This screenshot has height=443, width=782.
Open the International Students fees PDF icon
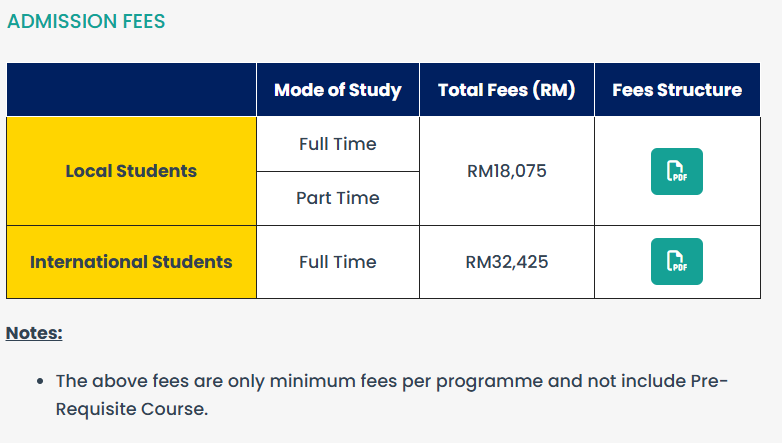[677, 261]
